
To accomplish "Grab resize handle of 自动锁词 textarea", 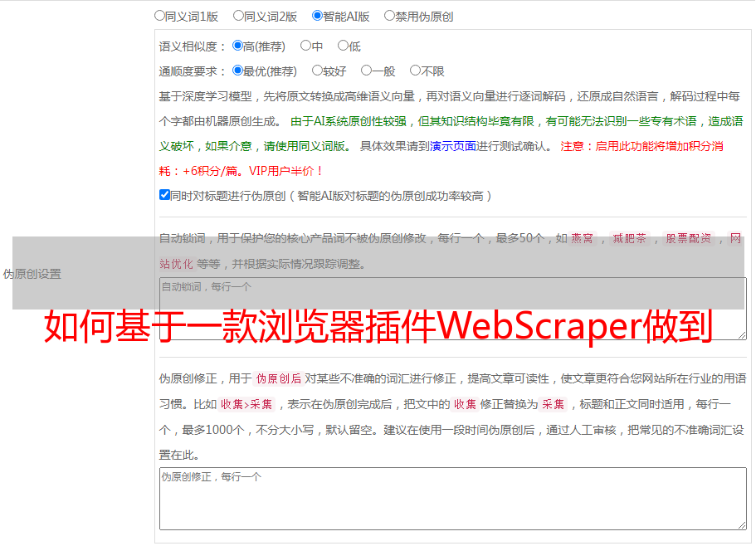I will pos(742,335).
